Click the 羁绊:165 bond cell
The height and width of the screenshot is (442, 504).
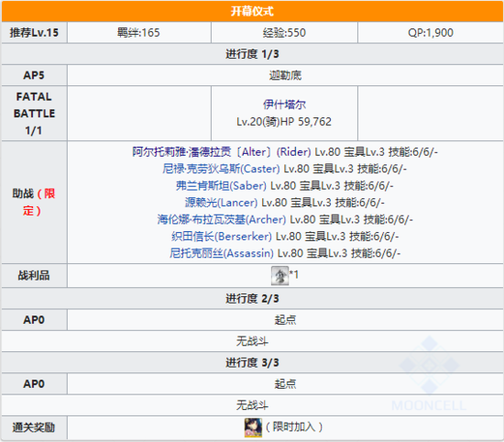pyautogui.click(x=139, y=32)
